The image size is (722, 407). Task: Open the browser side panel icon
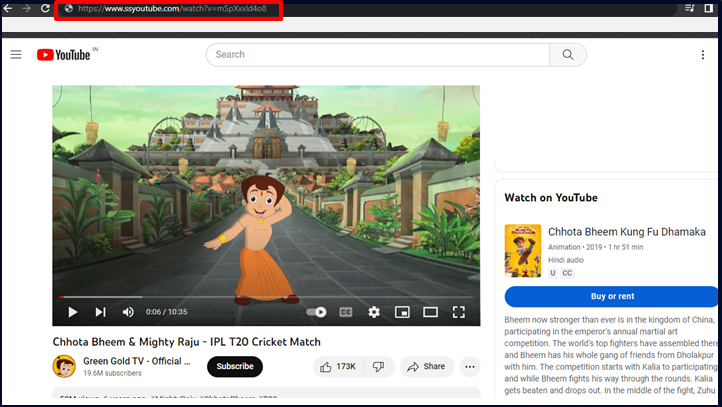709,8
